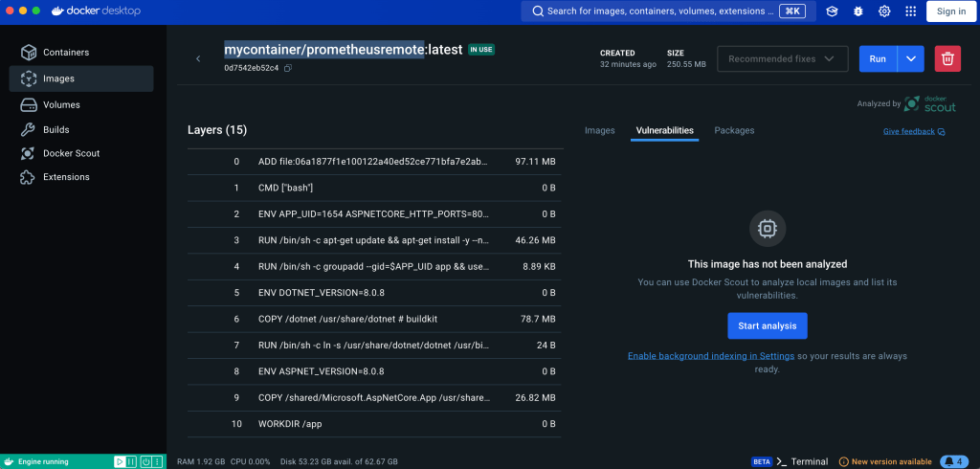Click the Start analysis button
Viewport: 980px width, 469px height.
coord(768,325)
